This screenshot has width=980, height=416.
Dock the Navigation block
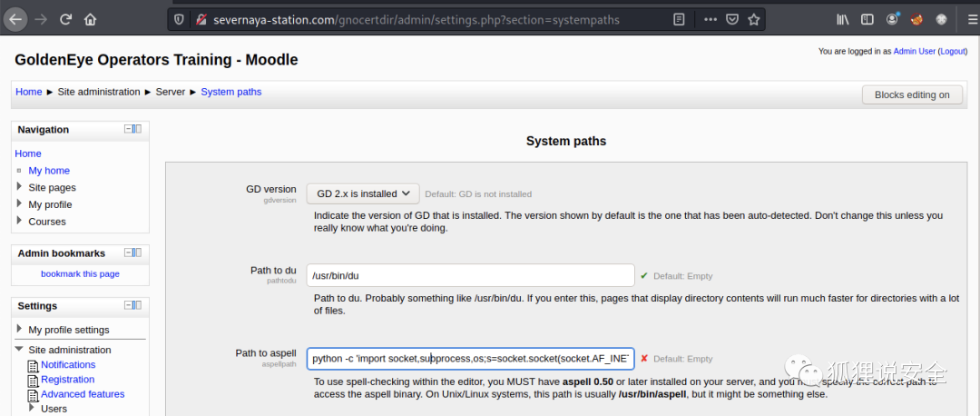tap(138, 129)
